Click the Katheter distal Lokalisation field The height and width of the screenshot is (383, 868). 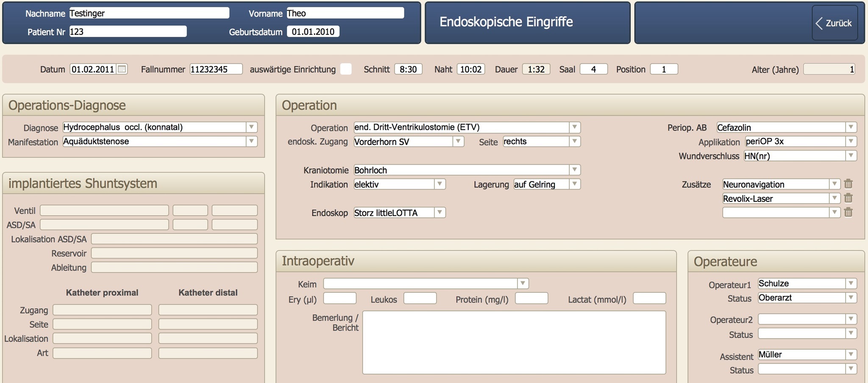tap(208, 338)
